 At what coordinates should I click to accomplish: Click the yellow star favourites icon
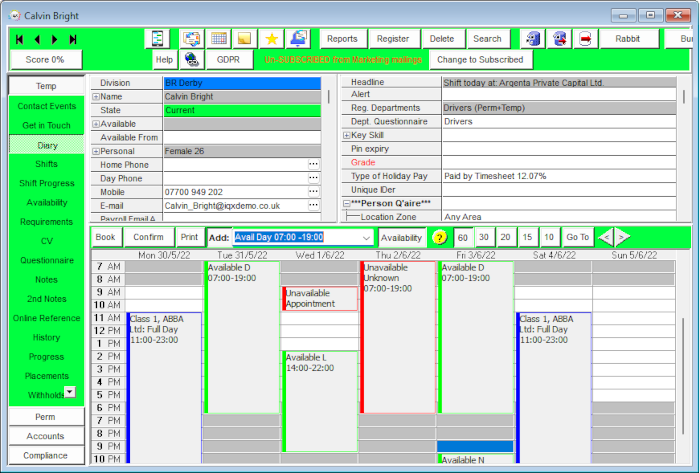click(271, 39)
